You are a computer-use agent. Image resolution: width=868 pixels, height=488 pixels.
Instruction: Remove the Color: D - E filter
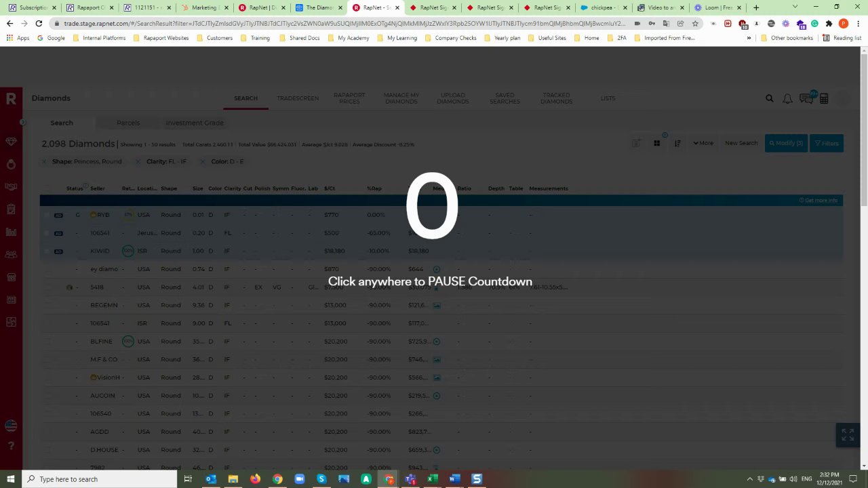point(201,161)
